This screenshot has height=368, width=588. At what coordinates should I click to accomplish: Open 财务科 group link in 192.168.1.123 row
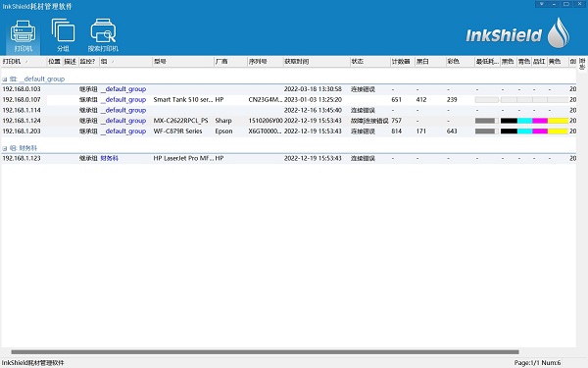(109, 158)
